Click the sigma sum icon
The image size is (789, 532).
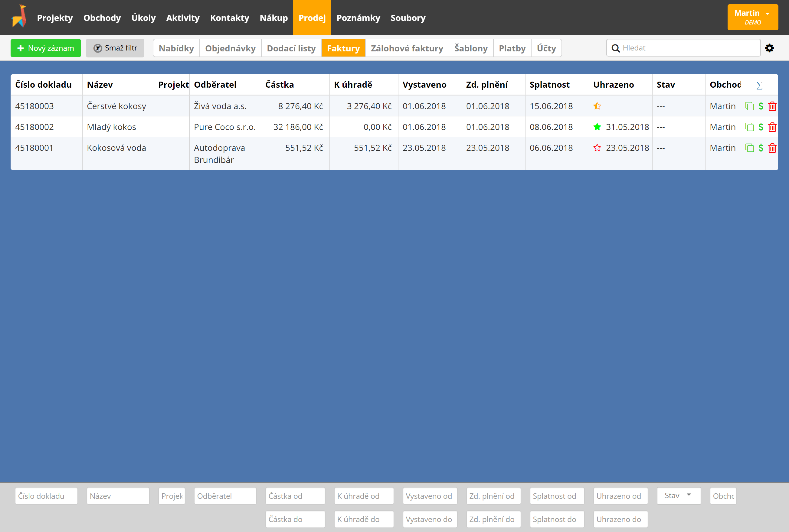759,86
